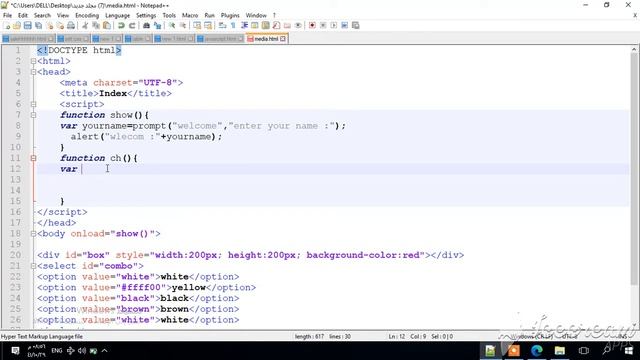This screenshot has width=640, height=360.
Task: Open the Language menu
Action: pyautogui.click(x=118, y=16)
